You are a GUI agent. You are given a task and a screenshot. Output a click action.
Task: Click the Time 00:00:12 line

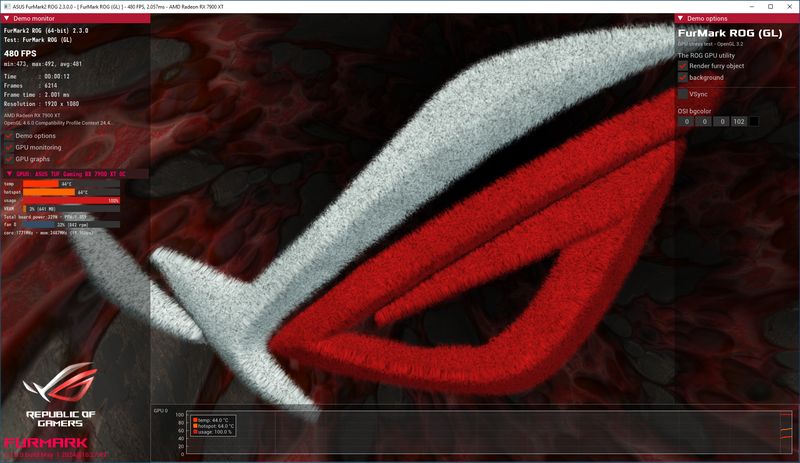coord(37,76)
